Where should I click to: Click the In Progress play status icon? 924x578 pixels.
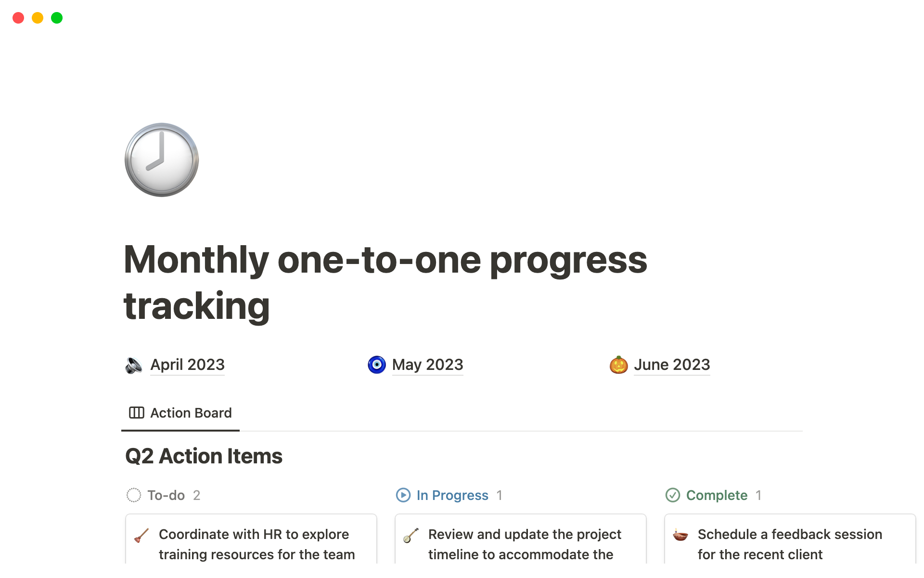(x=403, y=495)
